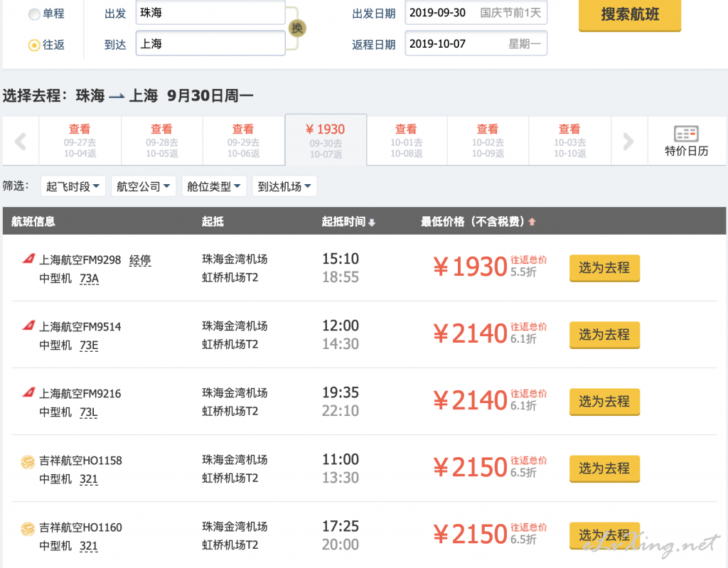The width and height of the screenshot is (728, 568).
Task: Select 往返 round-trip radio button
Action: [x=34, y=45]
